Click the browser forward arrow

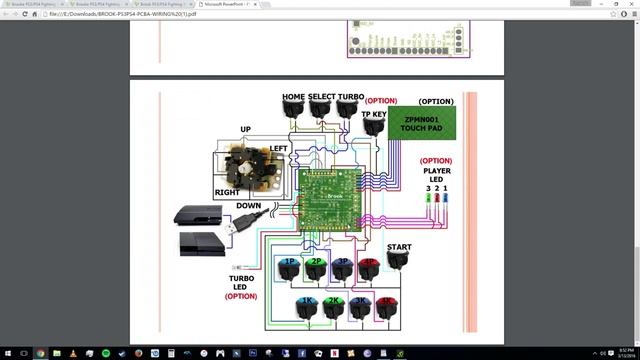(x=15, y=14)
